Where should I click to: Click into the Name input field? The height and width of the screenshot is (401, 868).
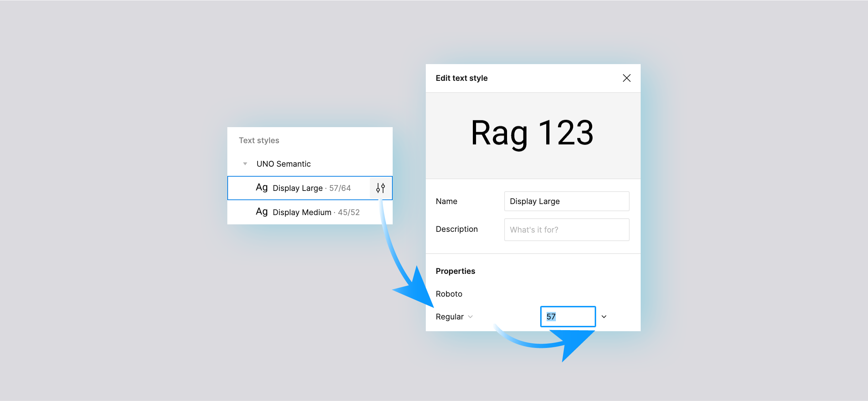(567, 201)
